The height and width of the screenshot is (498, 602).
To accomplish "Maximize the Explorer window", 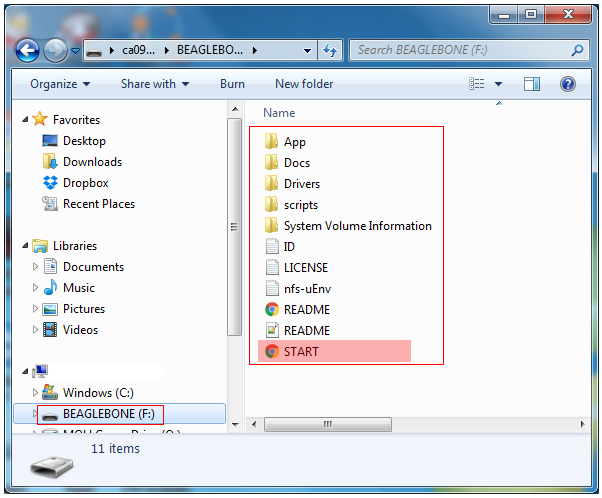I will [x=531, y=15].
